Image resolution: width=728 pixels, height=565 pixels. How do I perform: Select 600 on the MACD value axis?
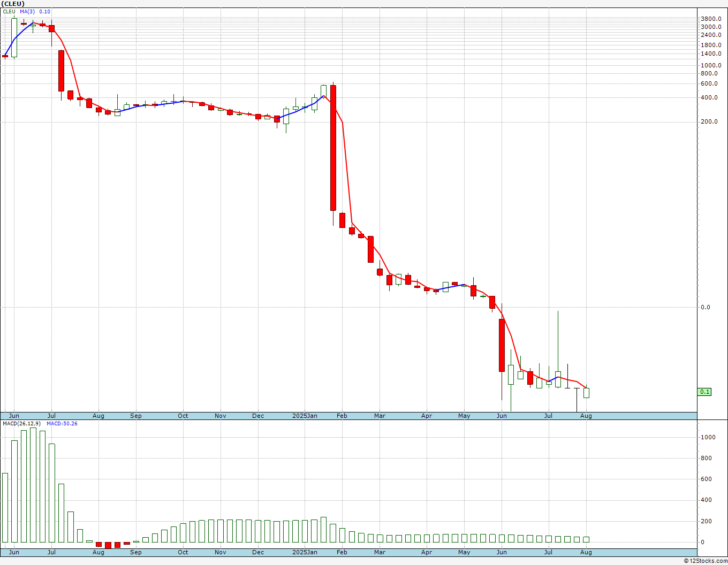[x=706, y=479]
